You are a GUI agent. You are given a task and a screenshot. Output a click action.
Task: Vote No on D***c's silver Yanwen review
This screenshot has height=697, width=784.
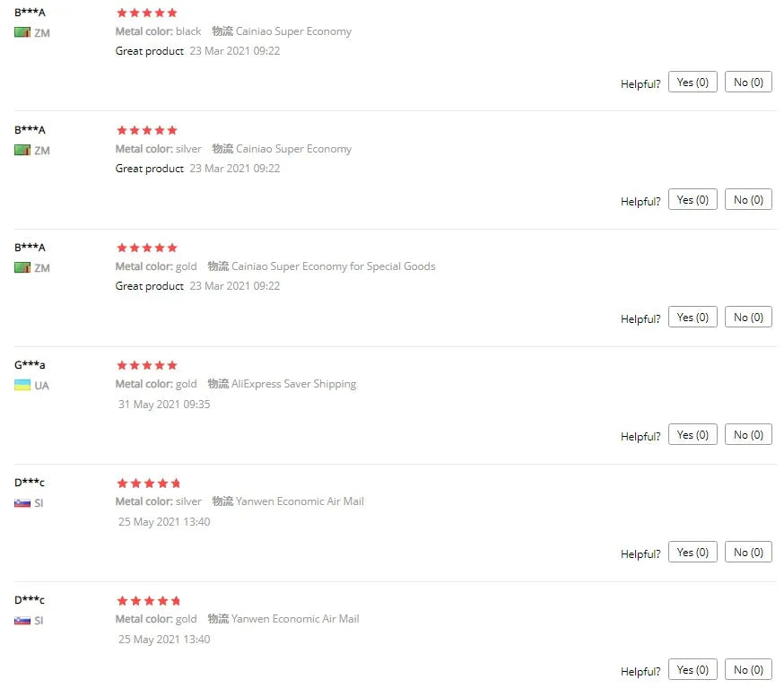pos(748,553)
